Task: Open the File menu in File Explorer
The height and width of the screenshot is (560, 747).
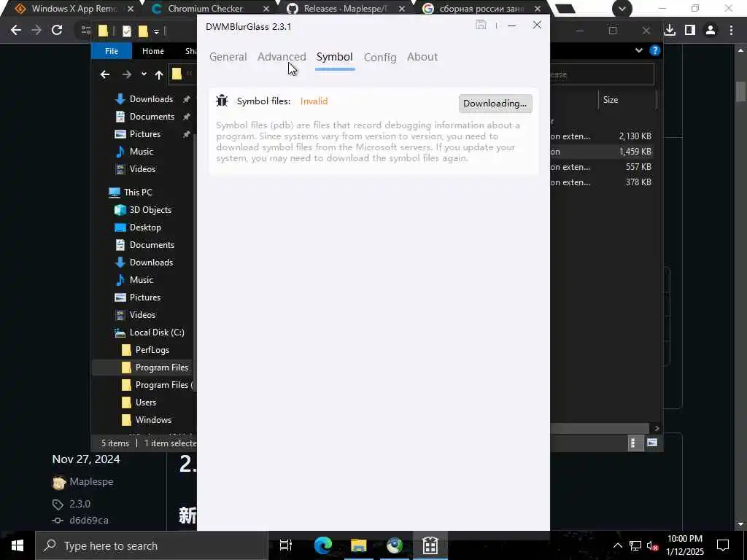Action: pos(111,51)
